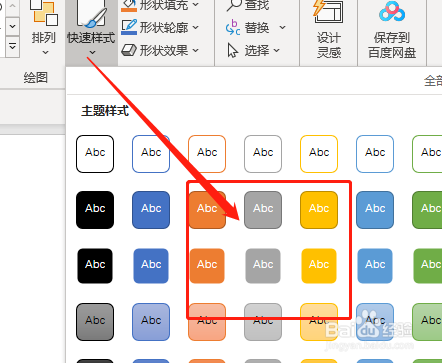Choose the yellow fill style in second row
Viewport: 442px width, 363px height.
click(319, 210)
